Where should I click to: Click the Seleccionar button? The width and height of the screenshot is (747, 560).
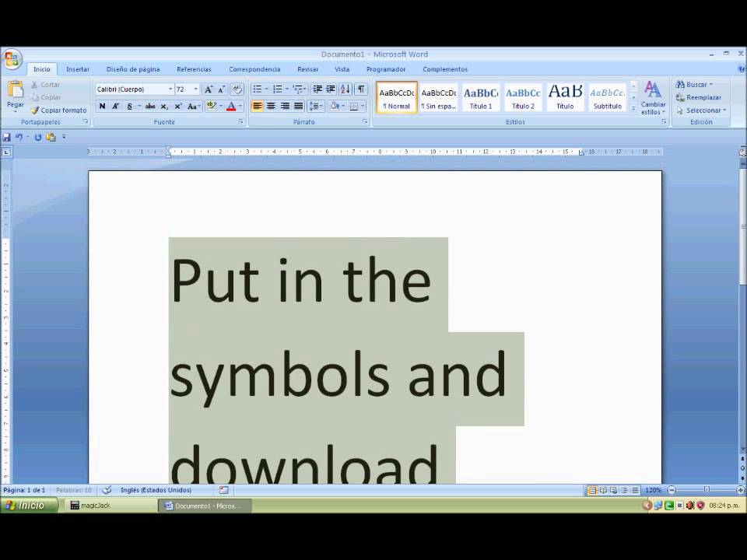(x=701, y=110)
